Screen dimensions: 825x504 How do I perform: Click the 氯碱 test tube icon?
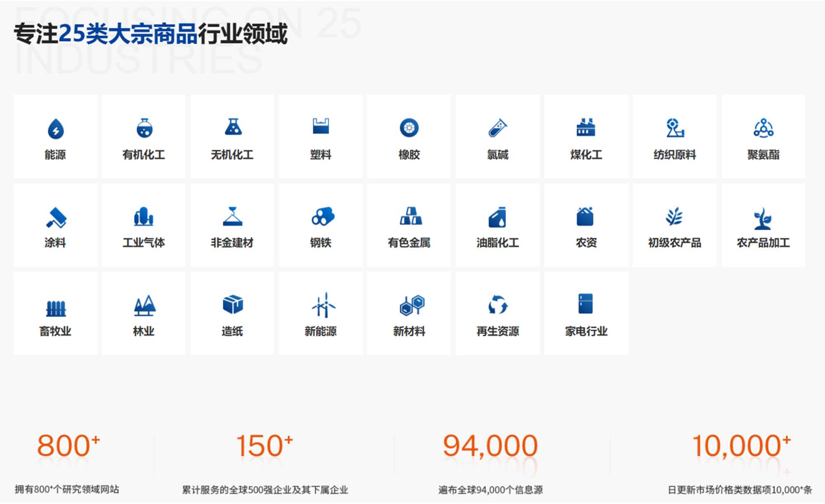[x=497, y=128]
